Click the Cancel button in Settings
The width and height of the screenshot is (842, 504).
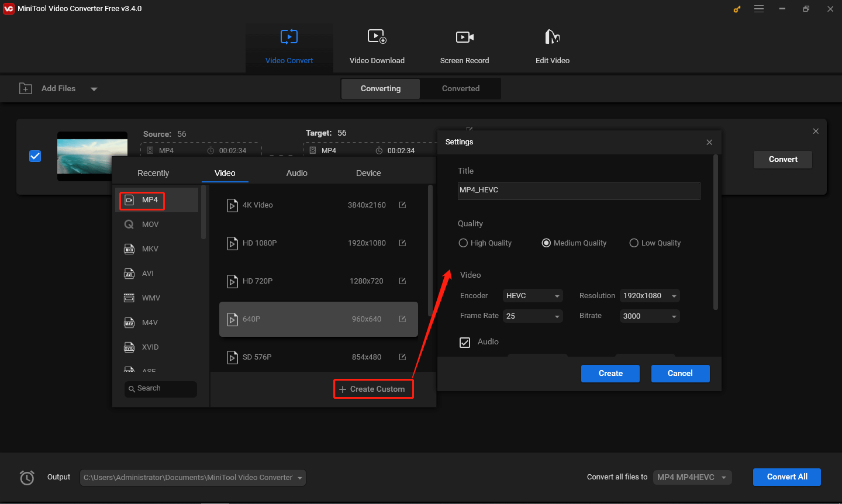[680, 374]
